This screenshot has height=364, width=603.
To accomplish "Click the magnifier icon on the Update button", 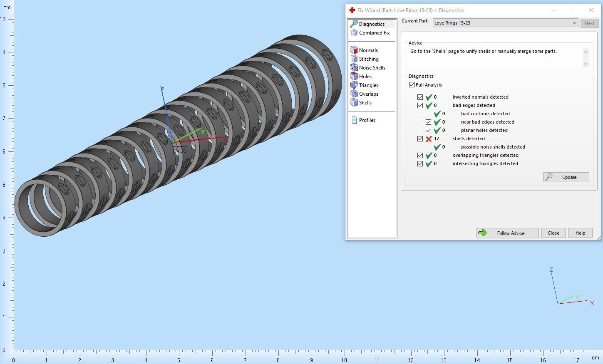I will click(x=549, y=177).
